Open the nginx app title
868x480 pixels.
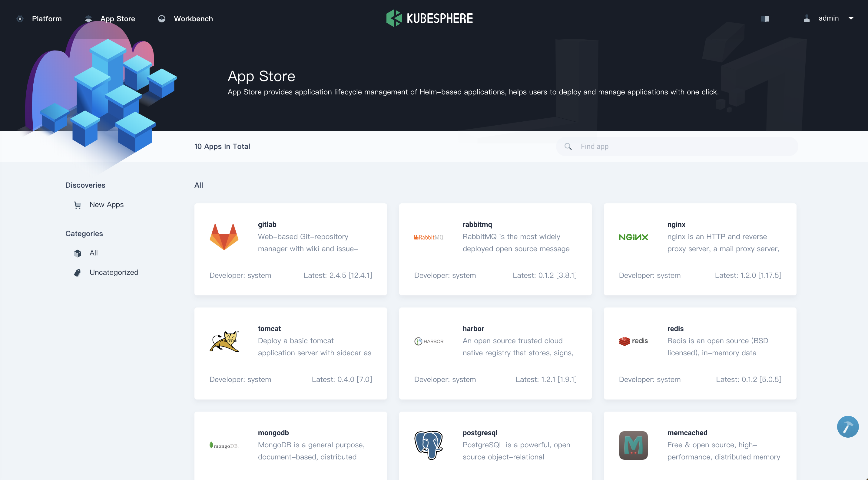[676, 225]
